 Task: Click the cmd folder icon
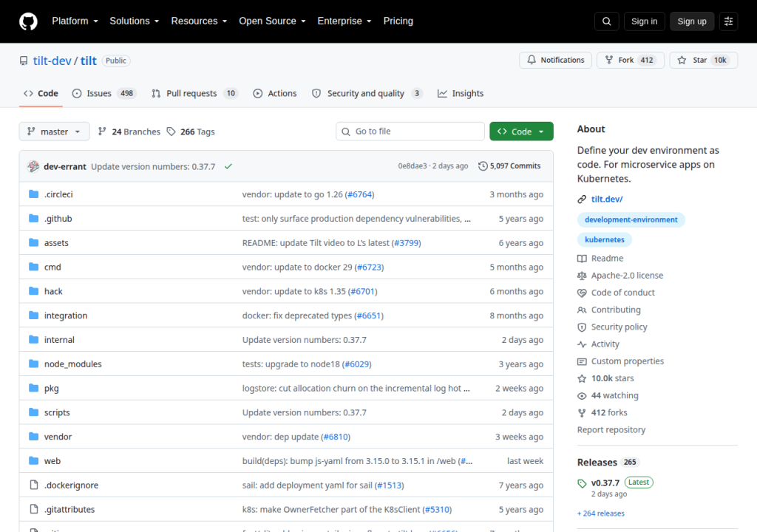pos(34,267)
